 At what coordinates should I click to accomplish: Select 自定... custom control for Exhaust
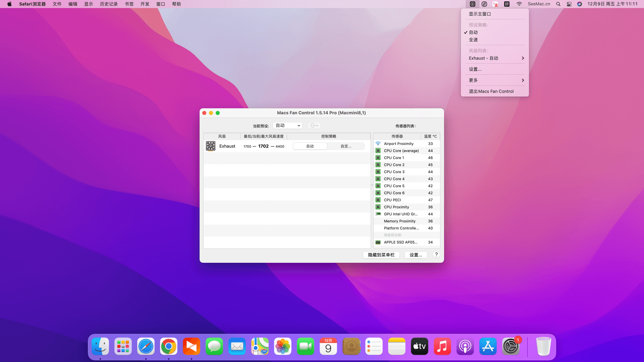click(346, 146)
